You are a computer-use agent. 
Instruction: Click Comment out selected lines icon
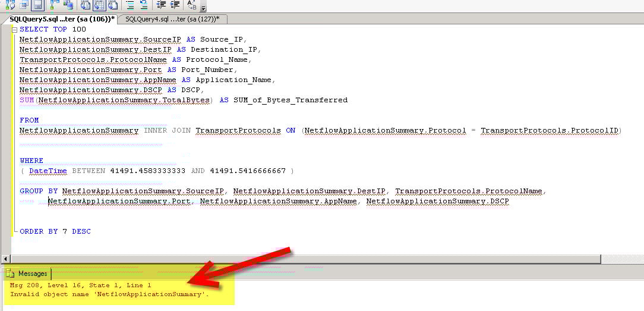[130, 5]
